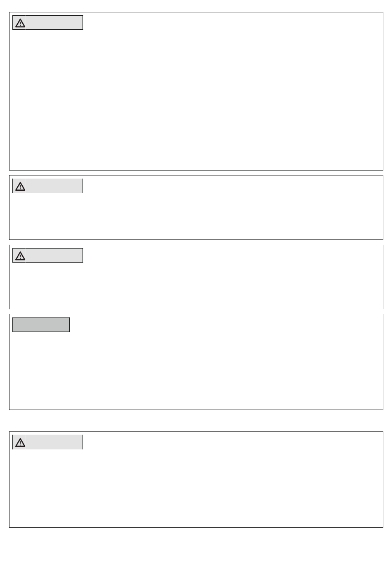The width and height of the screenshot is (392, 571).
Task: Click the warning triangle in the last panel
Action: click(x=20, y=443)
